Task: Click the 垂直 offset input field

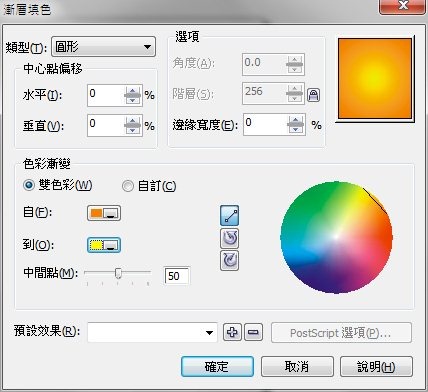Action: point(106,125)
